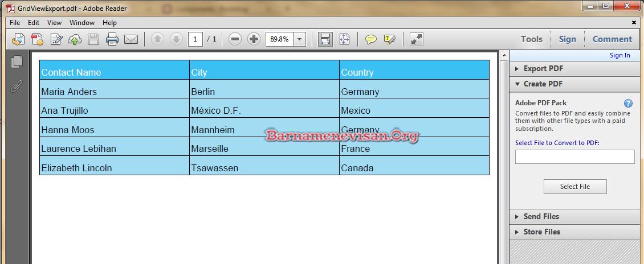
Task: Click the Add sticky note icon
Action: pos(371,39)
